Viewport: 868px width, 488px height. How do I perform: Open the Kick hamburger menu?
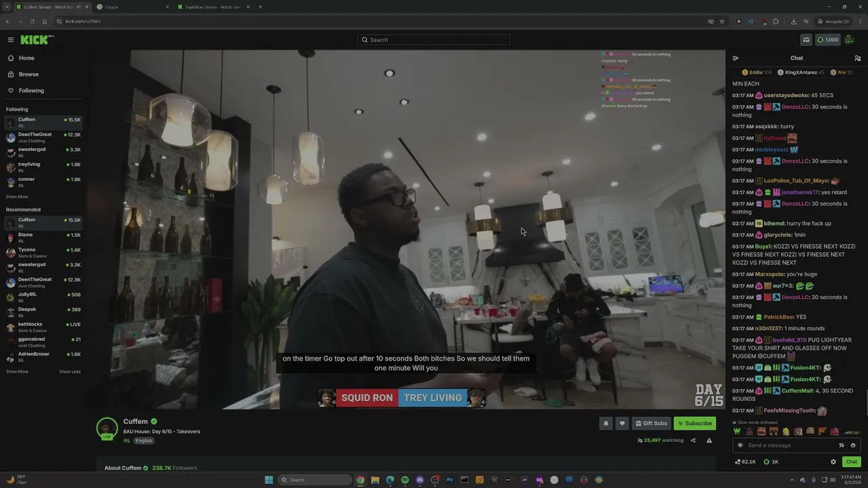click(x=11, y=40)
